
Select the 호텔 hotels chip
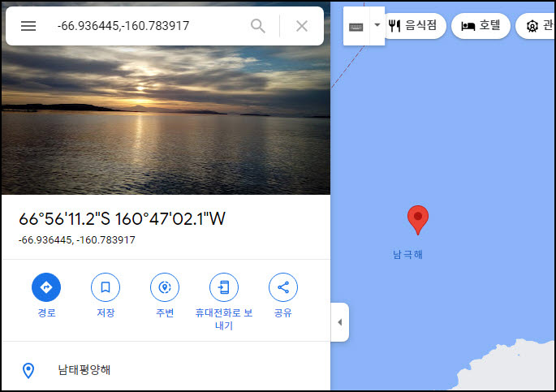point(481,25)
